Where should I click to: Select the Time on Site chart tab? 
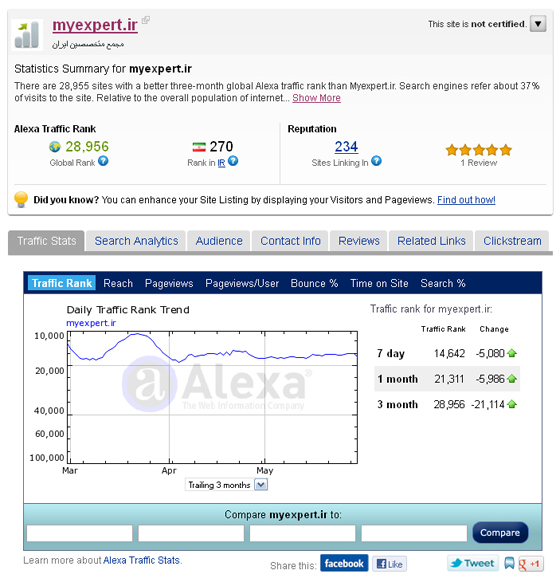[379, 283]
